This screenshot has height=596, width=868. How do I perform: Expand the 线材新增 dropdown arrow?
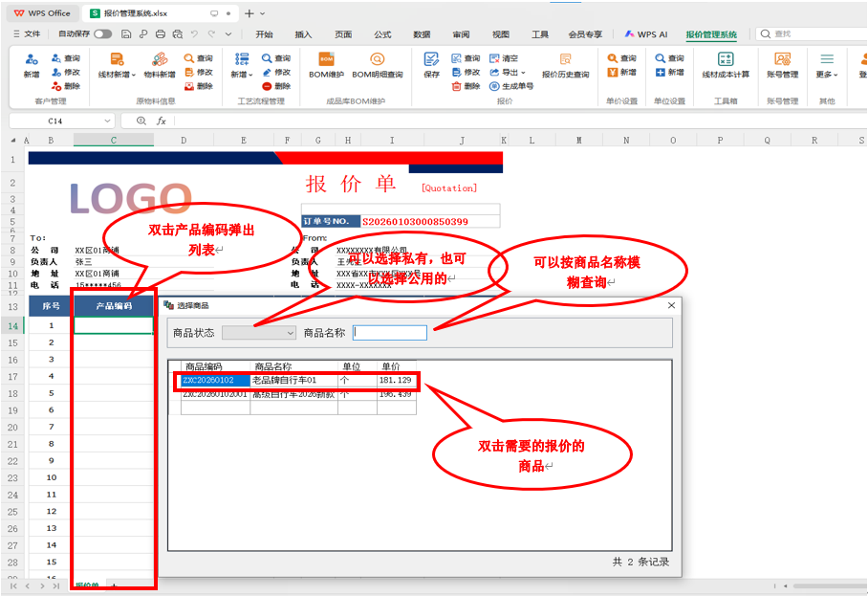click(x=134, y=75)
